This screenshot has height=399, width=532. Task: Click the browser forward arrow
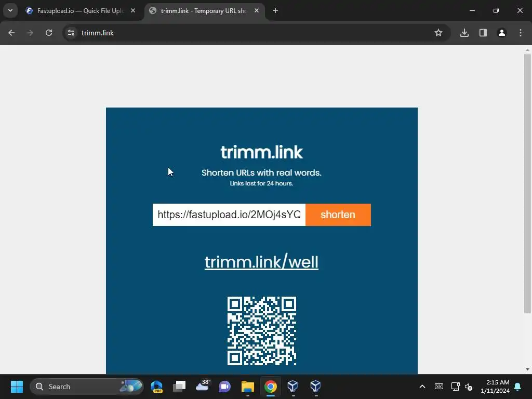click(x=30, y=33)
